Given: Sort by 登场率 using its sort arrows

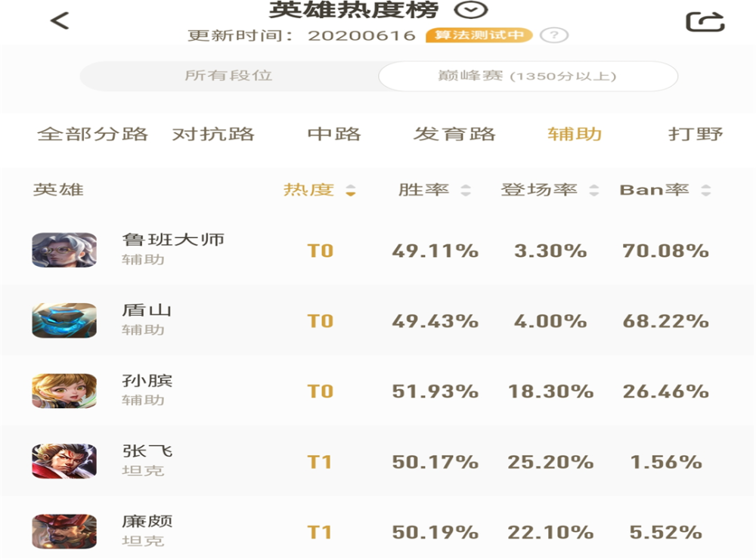Looking at the screenshot, I should click(594, 190).
